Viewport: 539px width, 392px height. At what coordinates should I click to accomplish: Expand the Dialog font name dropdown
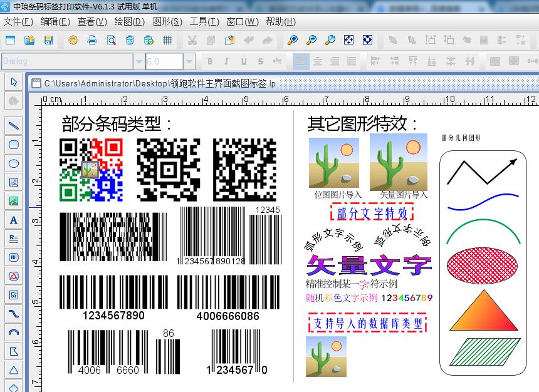[139, 61]
